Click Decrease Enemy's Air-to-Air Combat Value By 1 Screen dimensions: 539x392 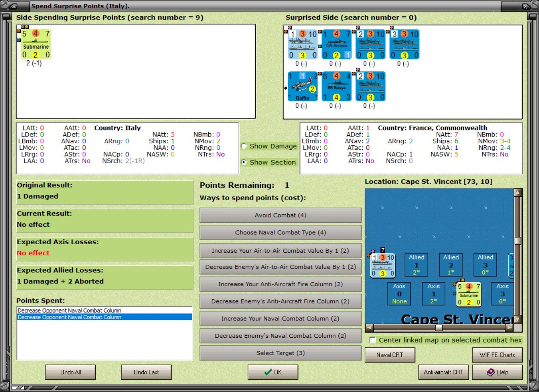click(280, 267)
